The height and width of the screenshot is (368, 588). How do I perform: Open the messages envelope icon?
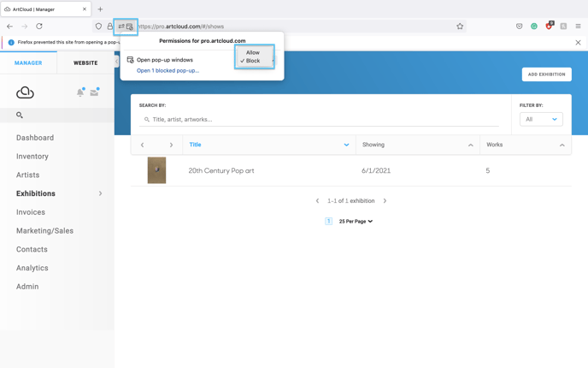click(94, 92)
